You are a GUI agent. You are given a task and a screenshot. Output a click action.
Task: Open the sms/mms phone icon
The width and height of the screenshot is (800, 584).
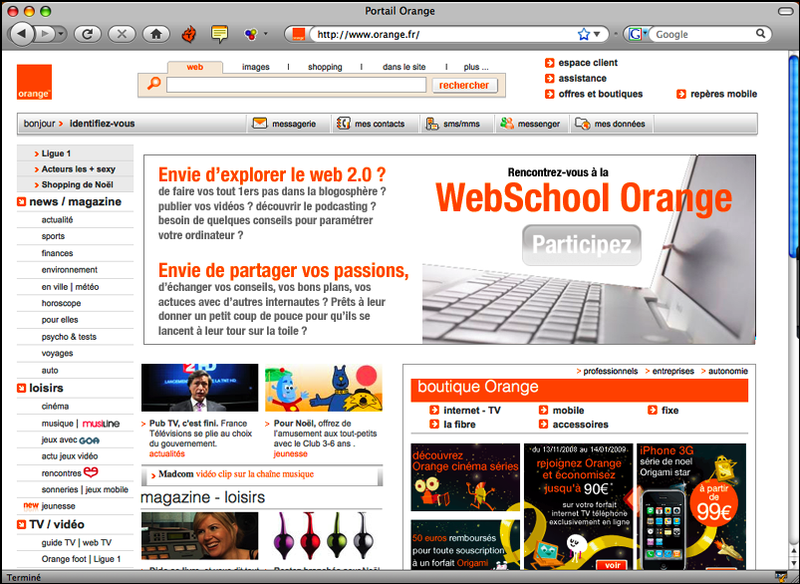[432, 123]
